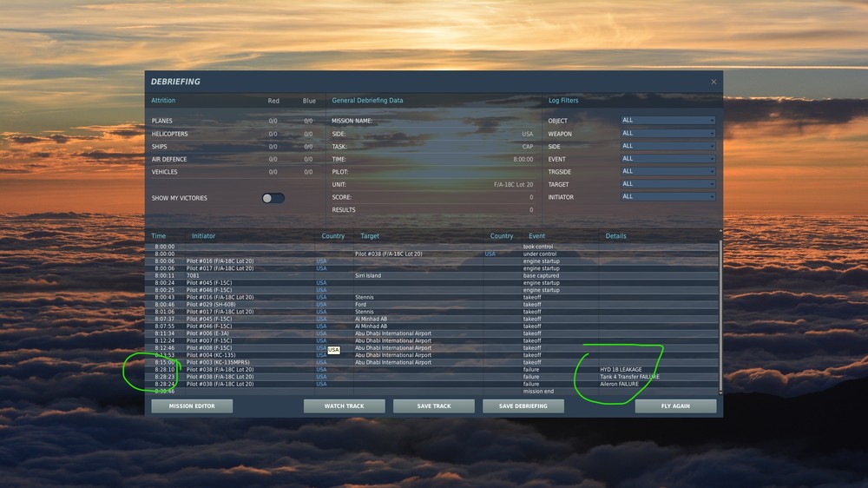
Task: Open the OBJECT filter dropdown
Action: 667,120
